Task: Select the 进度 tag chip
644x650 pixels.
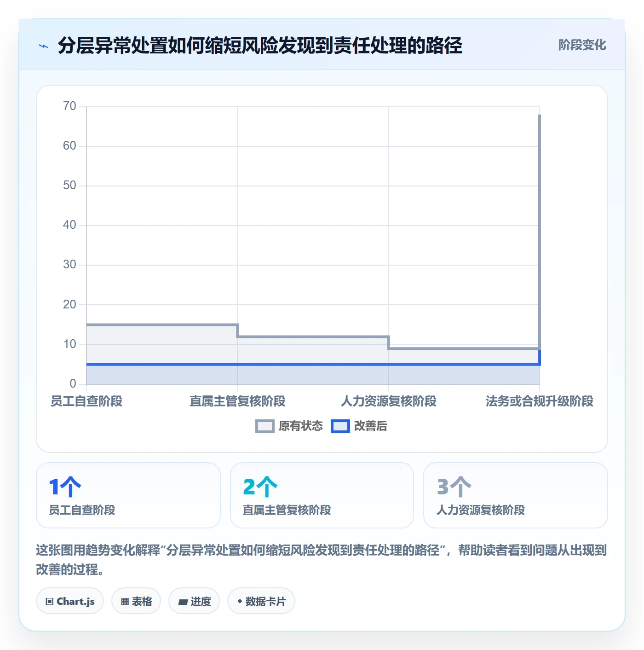Action: 194,601
